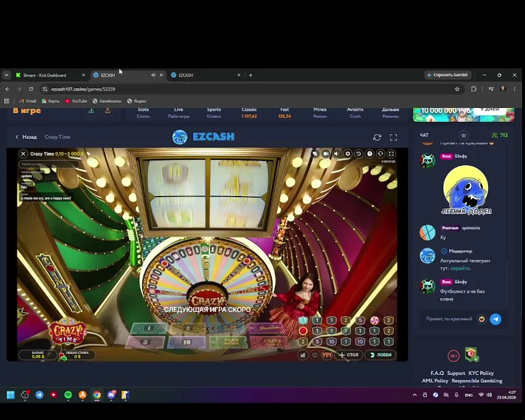Close the Crazy Time game panel X
Image resolution: width=525 pixels, height=420 pixels.
click(x=23, y=154)
